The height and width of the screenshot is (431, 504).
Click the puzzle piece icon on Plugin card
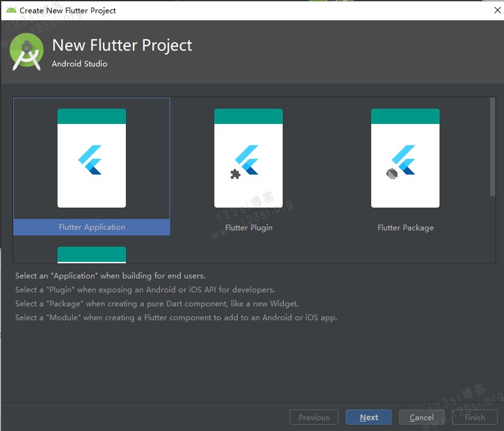(x=235, y=174)
